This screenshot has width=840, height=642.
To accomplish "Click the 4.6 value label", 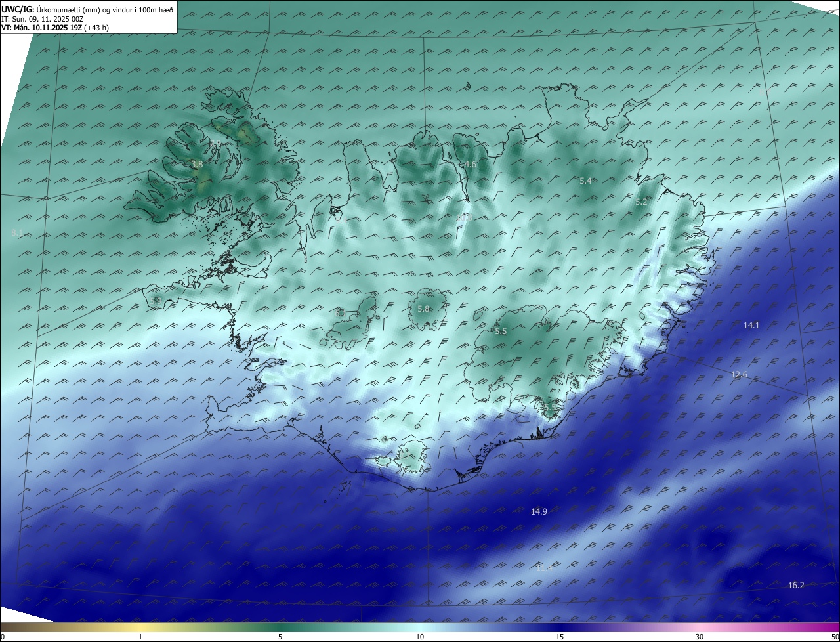I will tap(471, 165).
